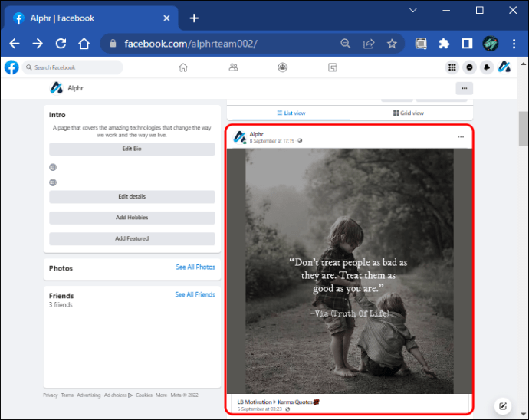Click the Edit Bio button
The image size is (529, 420).
(132, 149)
